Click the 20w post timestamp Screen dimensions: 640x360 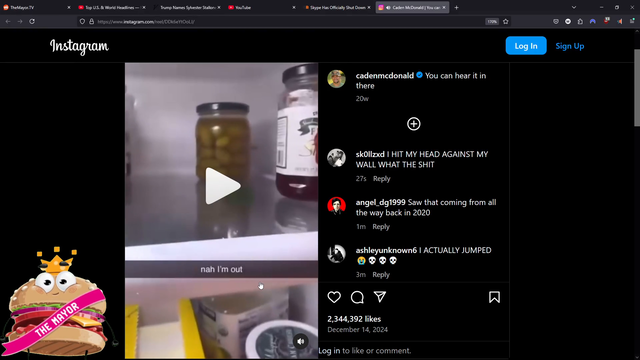click(x=362, y=98)
